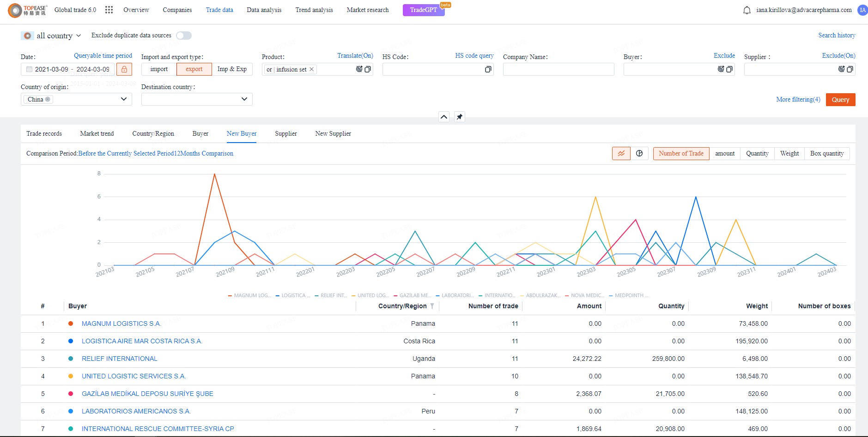
Task: Launch TradeGPT beta
Action: (x=424, y=10)
